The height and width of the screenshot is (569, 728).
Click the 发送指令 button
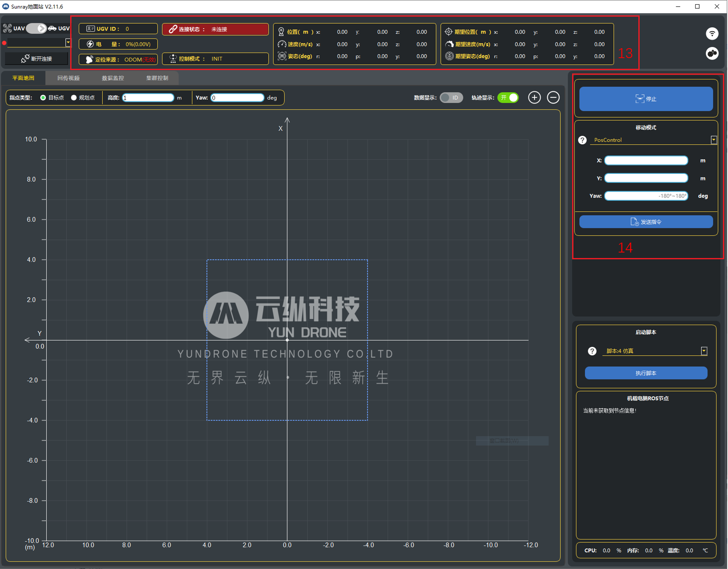point(646,222)
